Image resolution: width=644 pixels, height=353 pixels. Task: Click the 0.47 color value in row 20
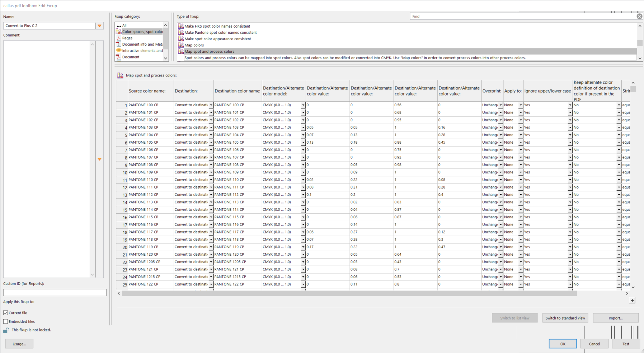pos(459,247)
